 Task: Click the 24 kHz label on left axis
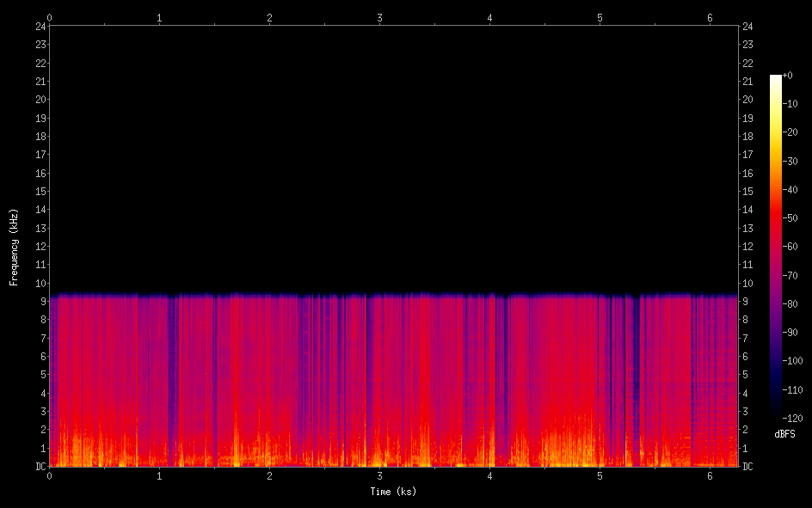tap(40, 26)
